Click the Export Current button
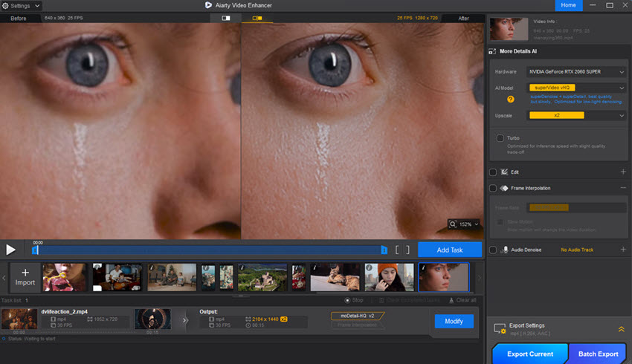This screenshot has height=364, width=632. pos(529,354)
